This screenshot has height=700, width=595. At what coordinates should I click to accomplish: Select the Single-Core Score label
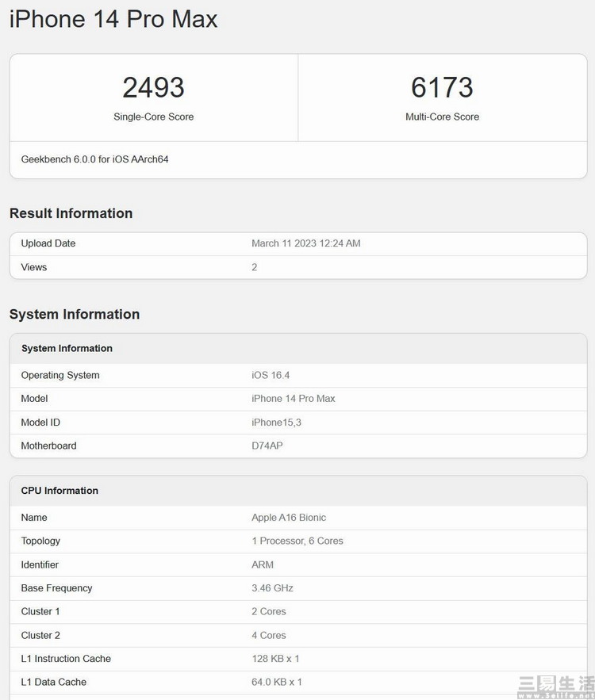click(x=153, y=117)
